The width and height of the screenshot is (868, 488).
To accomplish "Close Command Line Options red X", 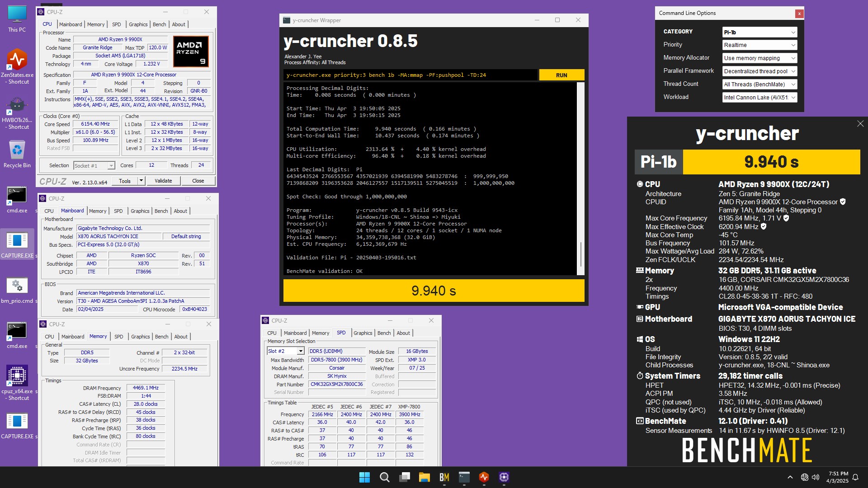I will click(799, 14).
